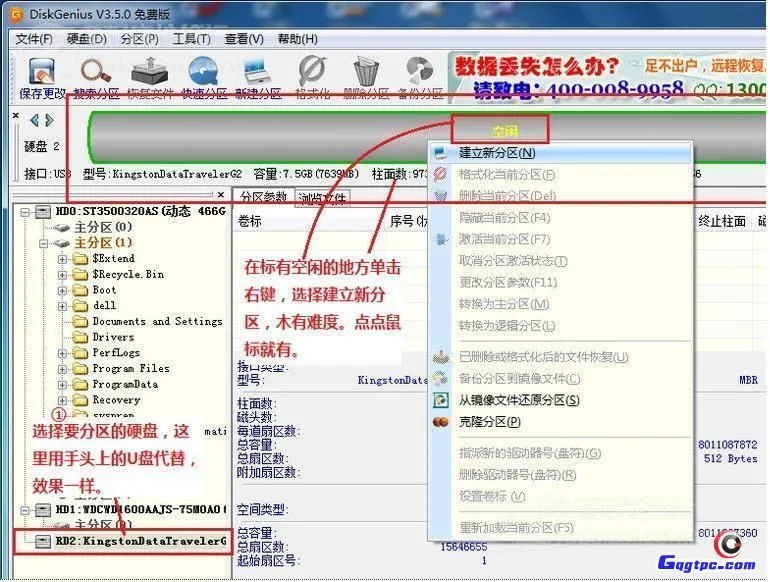Image resolution: width=770 pixels, height=582 pixels.
Task: Click the 空闲 free space region on disk bar
Action: tap(500, 130)
